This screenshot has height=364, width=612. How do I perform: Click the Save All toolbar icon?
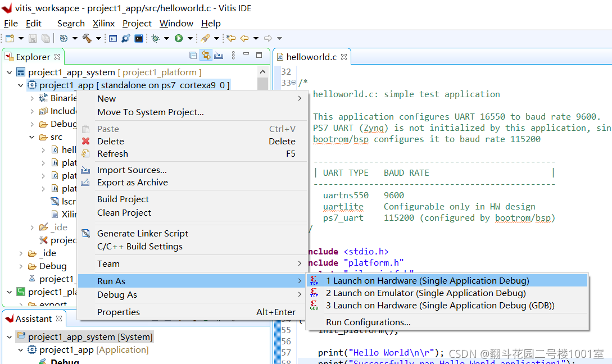[46, 38]
